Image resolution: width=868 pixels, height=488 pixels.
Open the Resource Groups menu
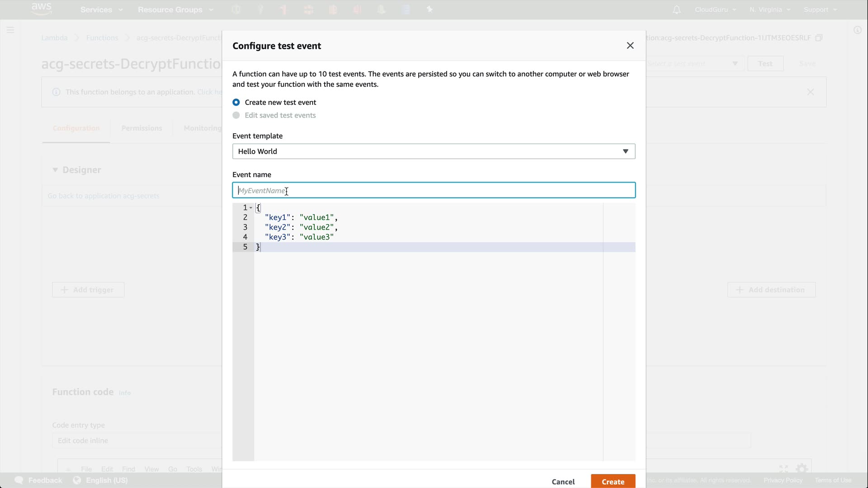point(175,9)
